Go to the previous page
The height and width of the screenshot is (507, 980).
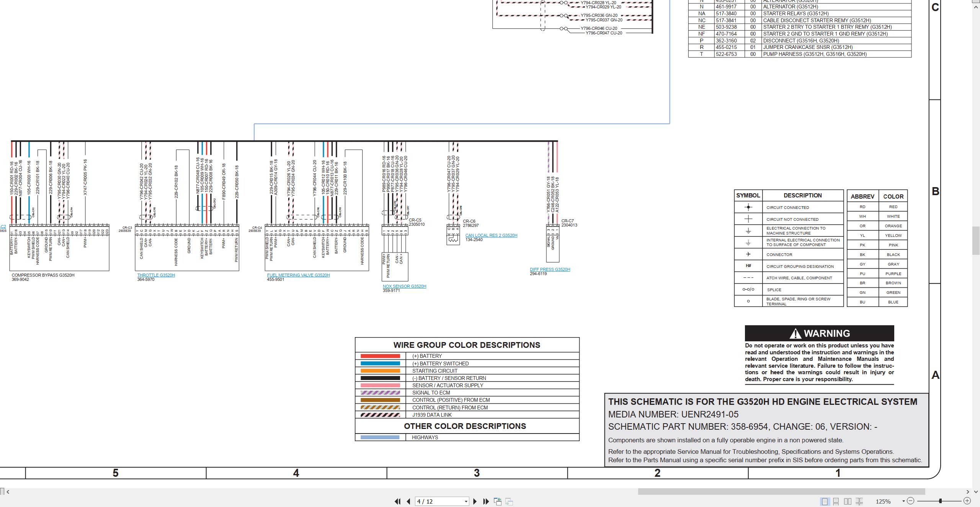pyautogui.click(x=408, y=501)
